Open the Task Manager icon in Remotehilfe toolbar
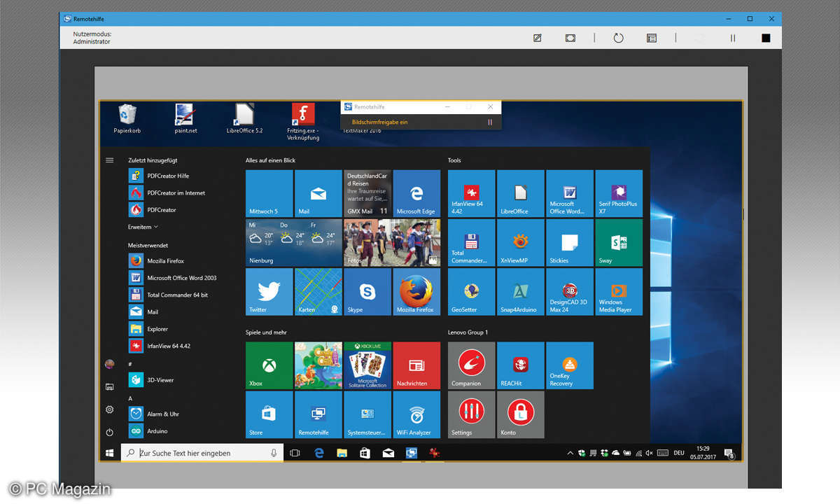840x504 pixels. 652,38
